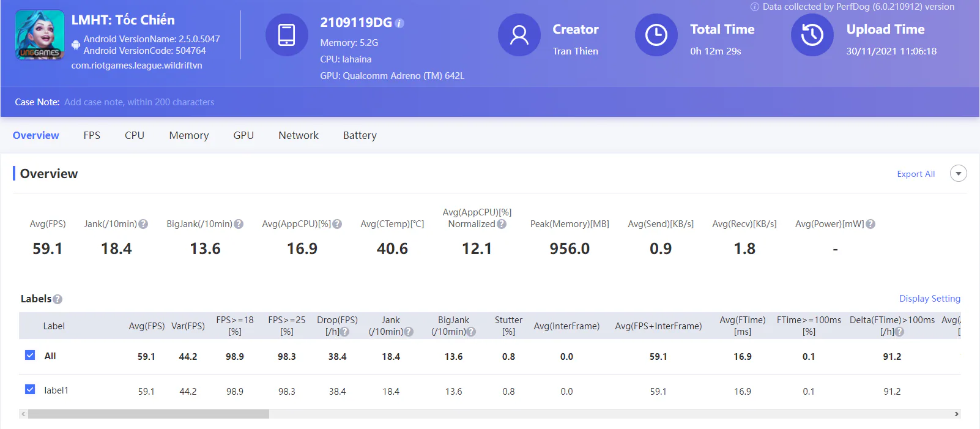Click the phone device icon
This screenshot has height=429, width=980.
tap(286, 35)
